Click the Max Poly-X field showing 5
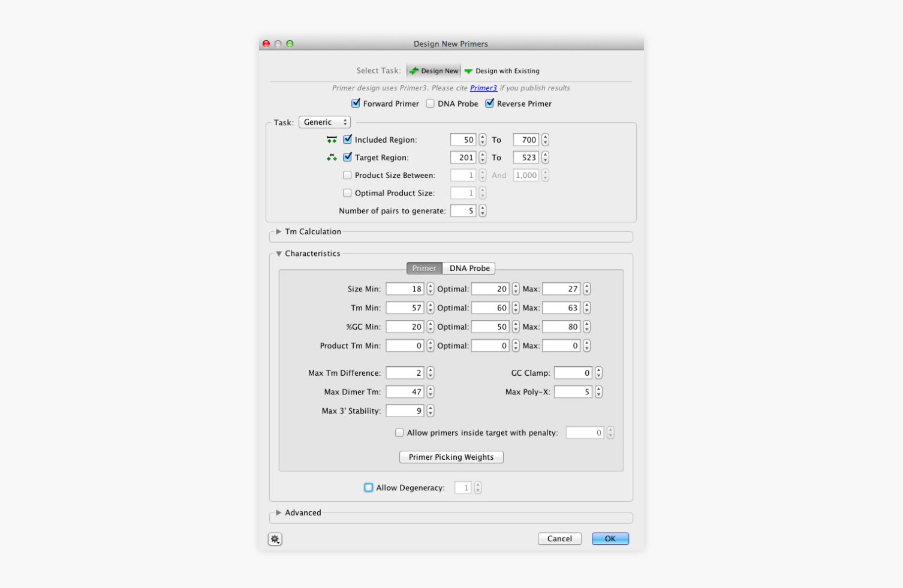903x588 pixels. click(573, 392)
